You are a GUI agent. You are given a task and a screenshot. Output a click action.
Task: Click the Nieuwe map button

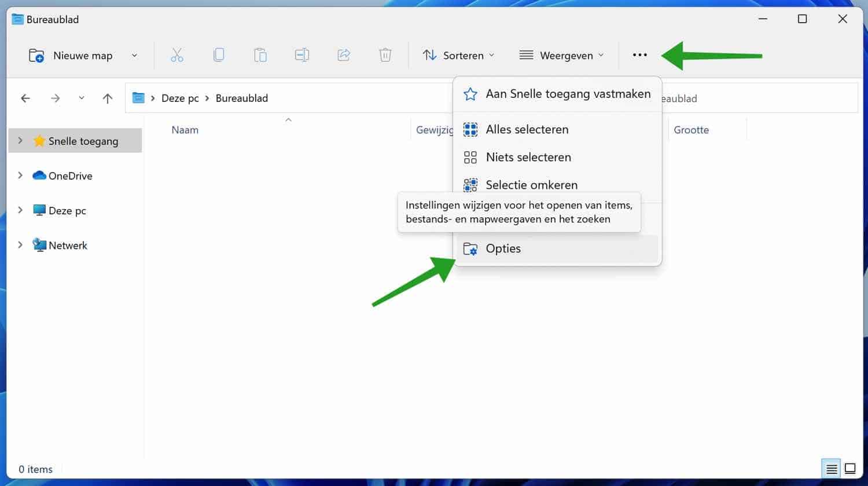[72, 55]
